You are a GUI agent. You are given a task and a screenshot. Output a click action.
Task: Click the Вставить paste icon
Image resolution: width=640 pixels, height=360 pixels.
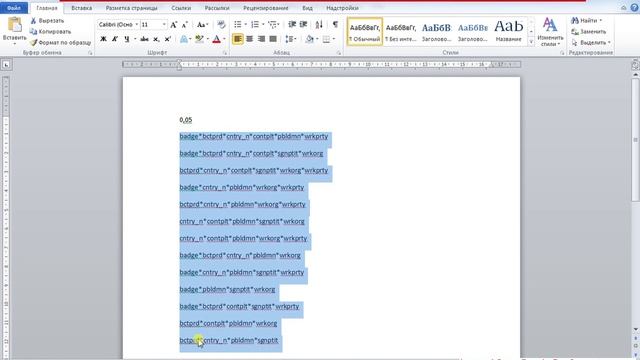(15, 25)
